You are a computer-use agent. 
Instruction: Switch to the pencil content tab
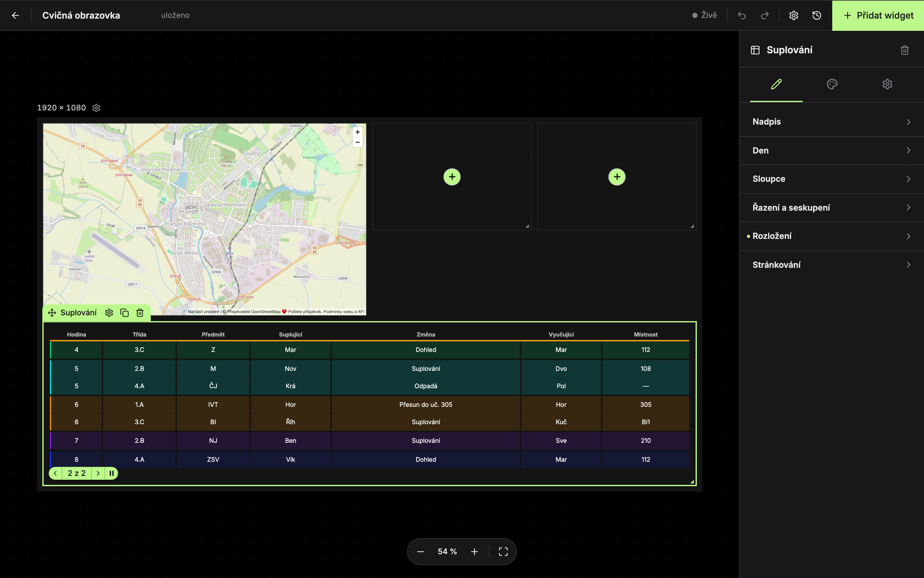click(x=776, y=84)
